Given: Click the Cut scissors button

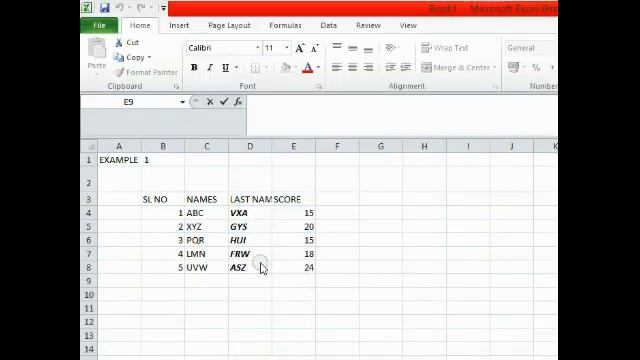Looking at the screenshot, I should pos(127,42).
